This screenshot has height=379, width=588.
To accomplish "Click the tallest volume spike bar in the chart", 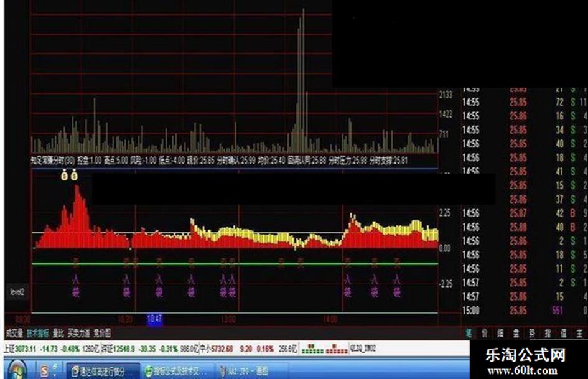I will click(303, 81).
